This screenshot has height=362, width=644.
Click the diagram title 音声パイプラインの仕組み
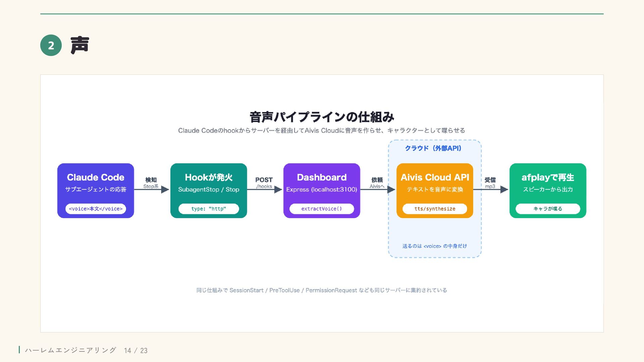coord(322,117)
